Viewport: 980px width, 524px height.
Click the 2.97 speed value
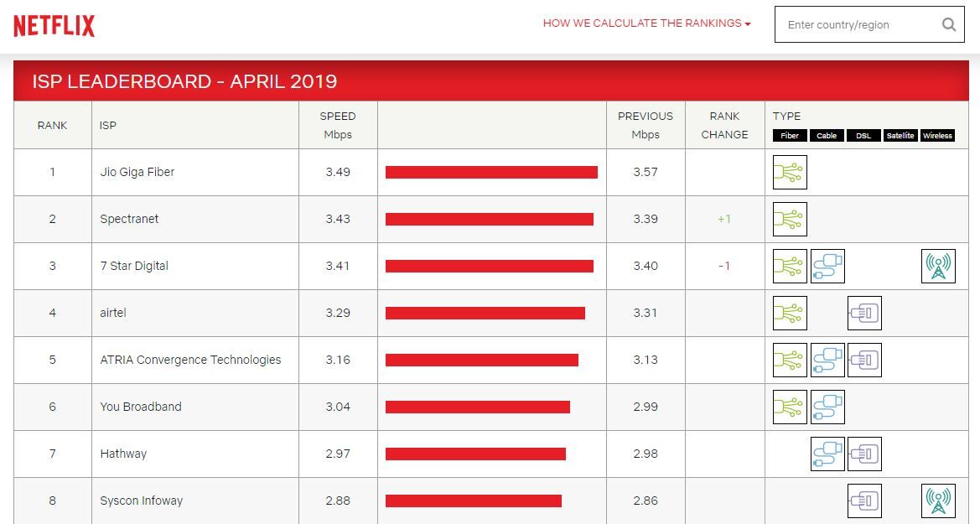[x=338, y=454]
